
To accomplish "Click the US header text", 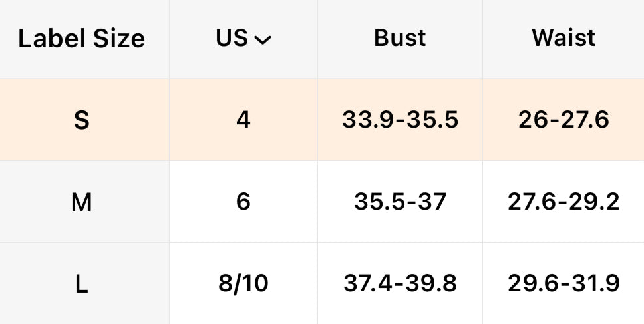I will point(232,39).
